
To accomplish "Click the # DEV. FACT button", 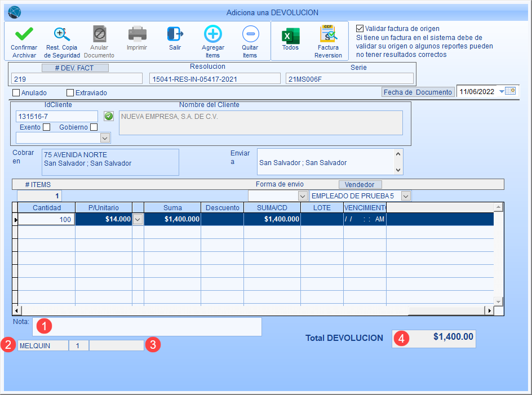I will tap(75, 68).
